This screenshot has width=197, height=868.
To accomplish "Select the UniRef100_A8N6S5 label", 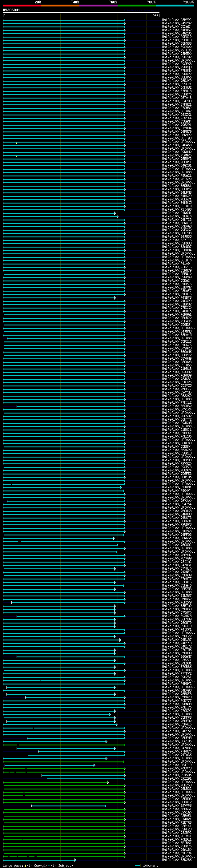I will 177,538.
